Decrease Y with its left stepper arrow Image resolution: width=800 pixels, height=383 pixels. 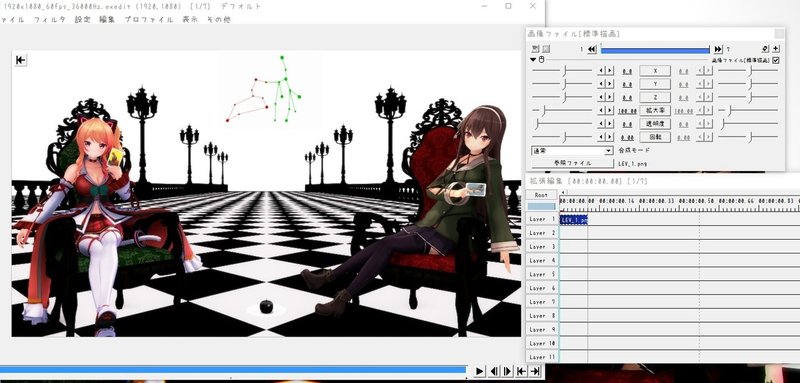tap(602, 84)
